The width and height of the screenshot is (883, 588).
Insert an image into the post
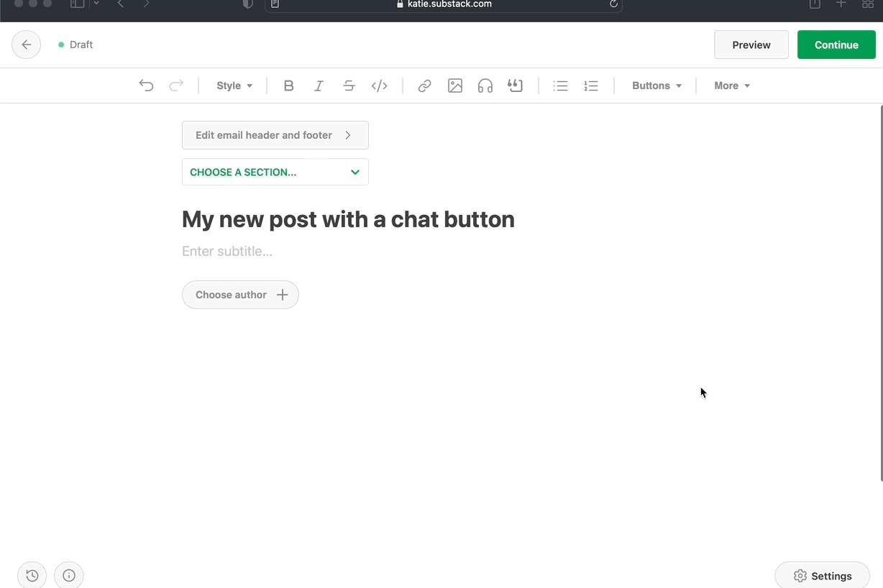coord(454,86)
